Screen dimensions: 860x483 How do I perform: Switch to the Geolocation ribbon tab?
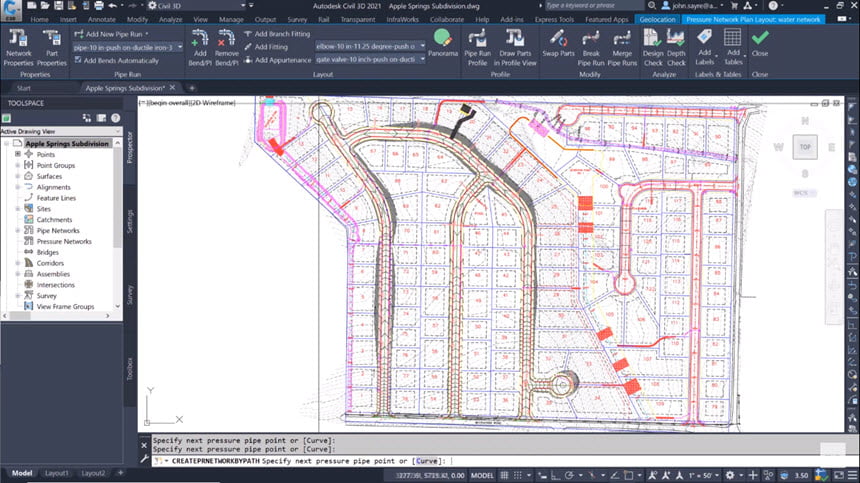pyautogui.click(x=657, y=19)
